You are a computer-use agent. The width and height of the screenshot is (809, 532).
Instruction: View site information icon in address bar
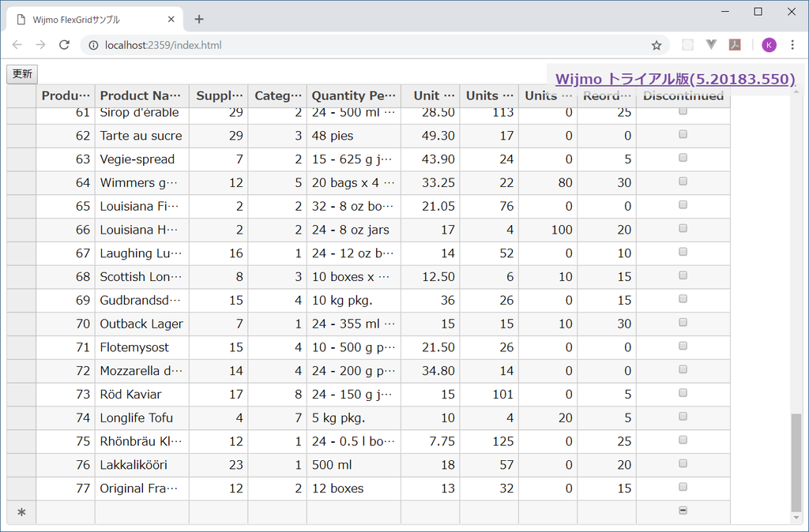pos(93,45)
